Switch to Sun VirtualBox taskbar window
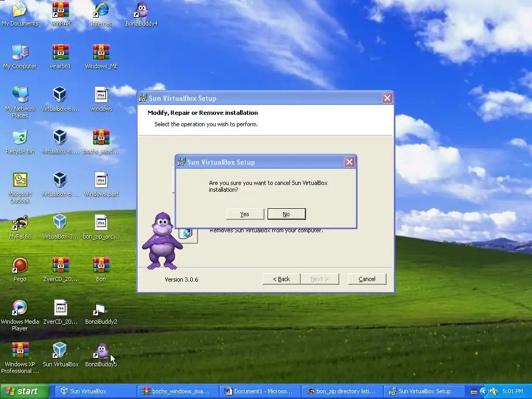Viewport: 532px width, 399px height. 96,391
